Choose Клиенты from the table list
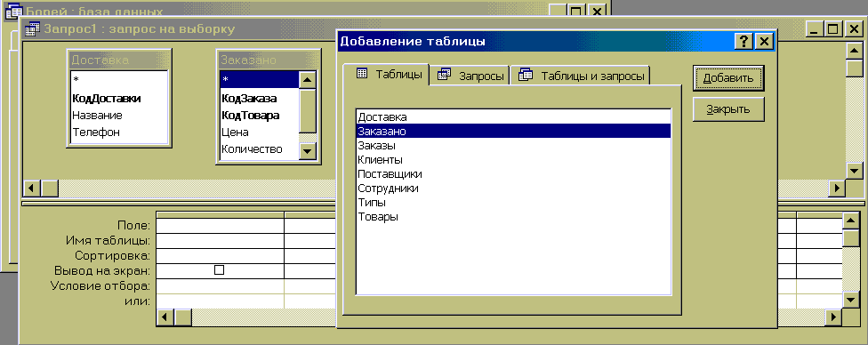Image resolution: width=868 pixels, height=345 pixels. [513, 160]
